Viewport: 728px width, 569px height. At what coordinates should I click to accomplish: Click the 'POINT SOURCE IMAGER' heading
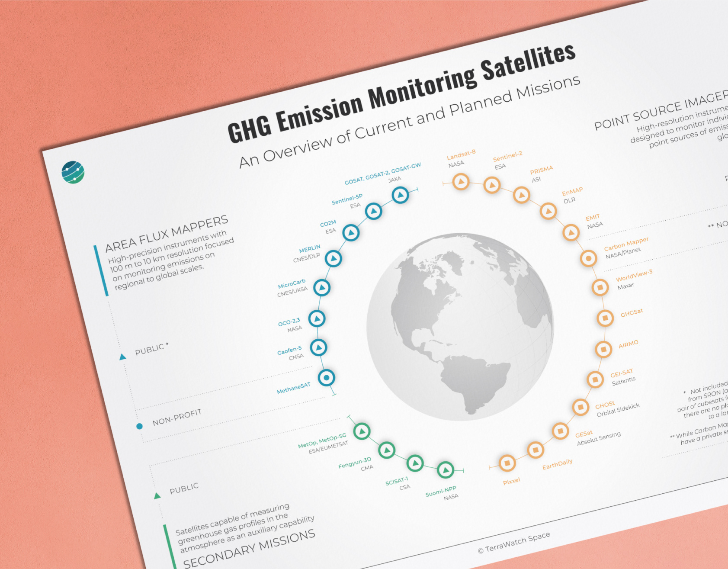click(661, 111)
